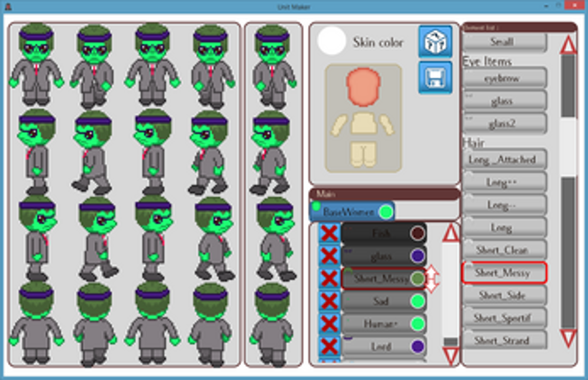Open the purple color circle on glass layer
588x380 pixels.
418,255
